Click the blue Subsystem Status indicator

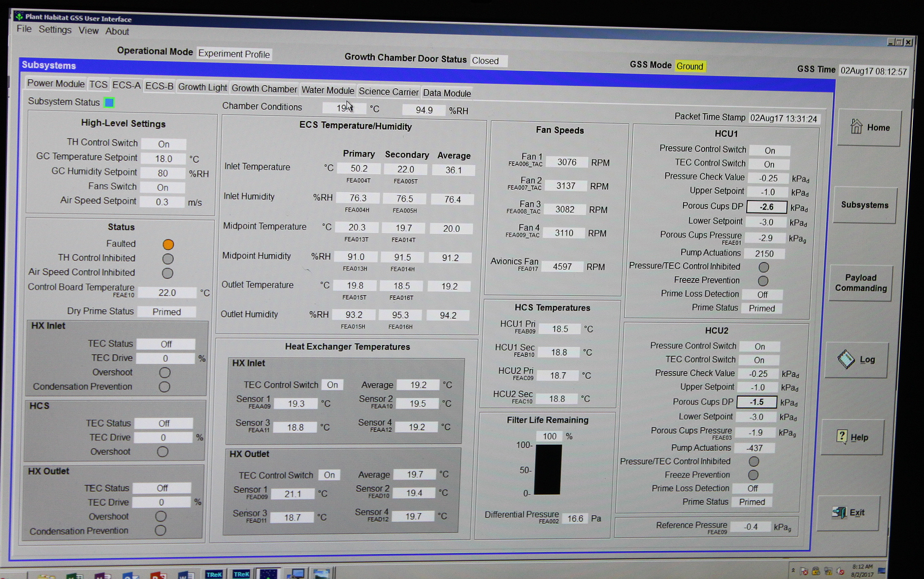[109, 103]
